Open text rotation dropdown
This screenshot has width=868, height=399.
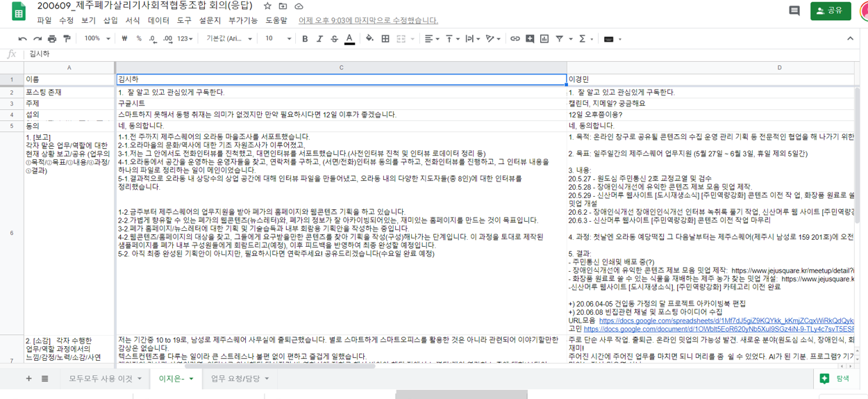(493, 39)
